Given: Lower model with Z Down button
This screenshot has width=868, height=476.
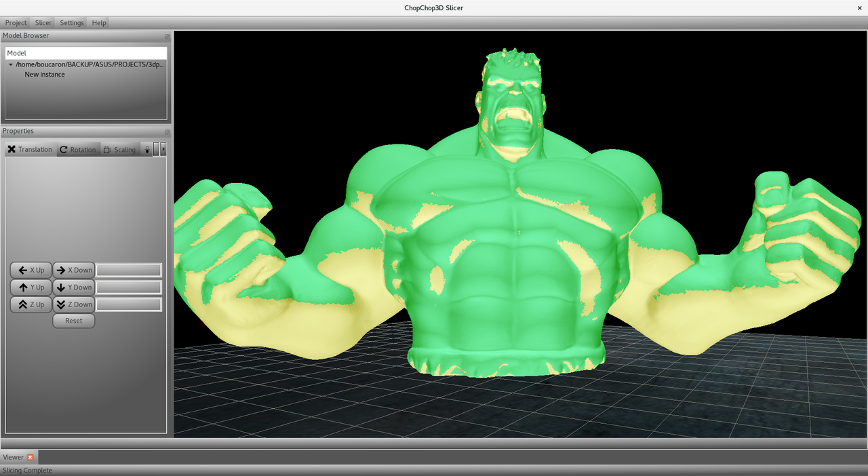Looking at the screenshot, I should click(74, 304).
